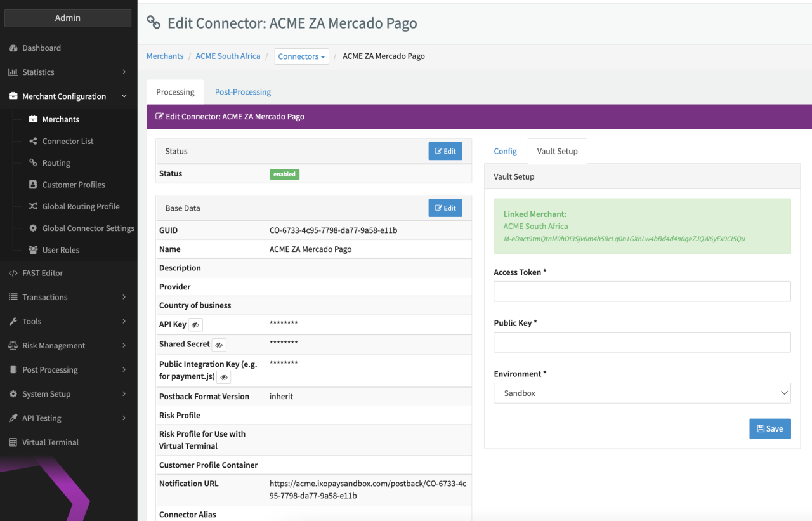Click the Routing link icon
This screenshot has width=812, height=521.
[x=33, y=163]
